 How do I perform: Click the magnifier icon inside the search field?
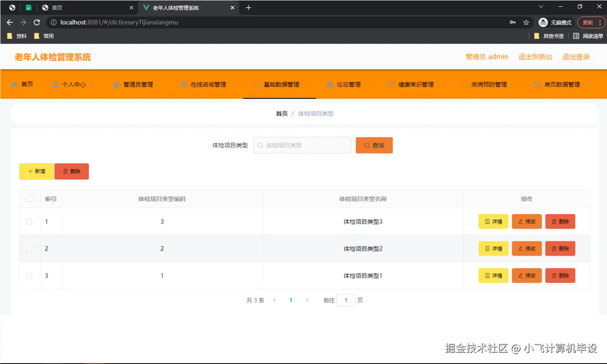point(260,145)
